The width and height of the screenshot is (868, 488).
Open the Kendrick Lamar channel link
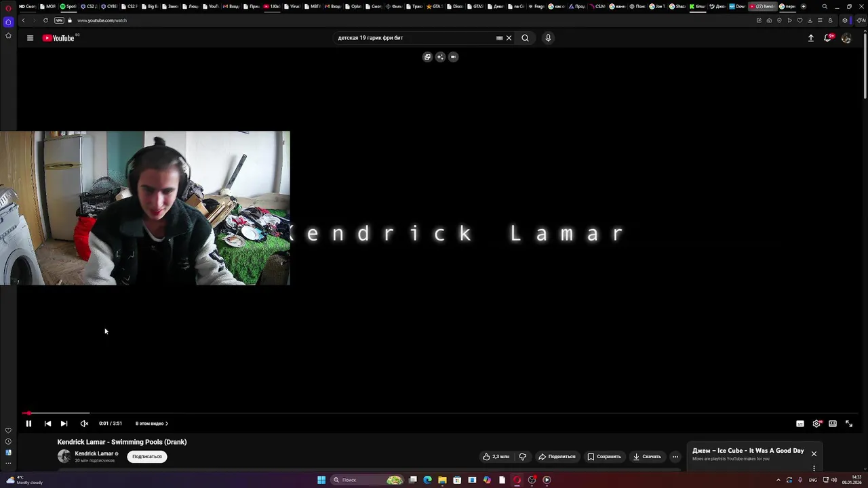[94, 453]
